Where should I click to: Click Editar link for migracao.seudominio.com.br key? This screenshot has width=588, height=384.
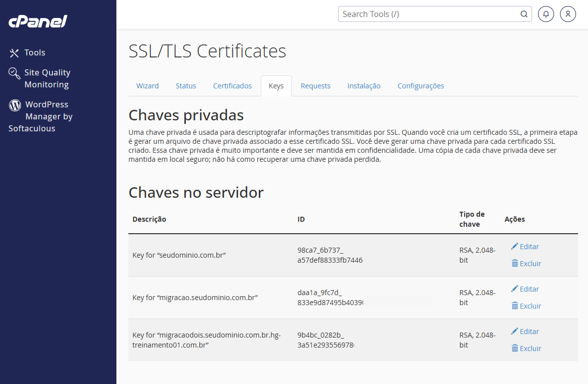[529, 289]
